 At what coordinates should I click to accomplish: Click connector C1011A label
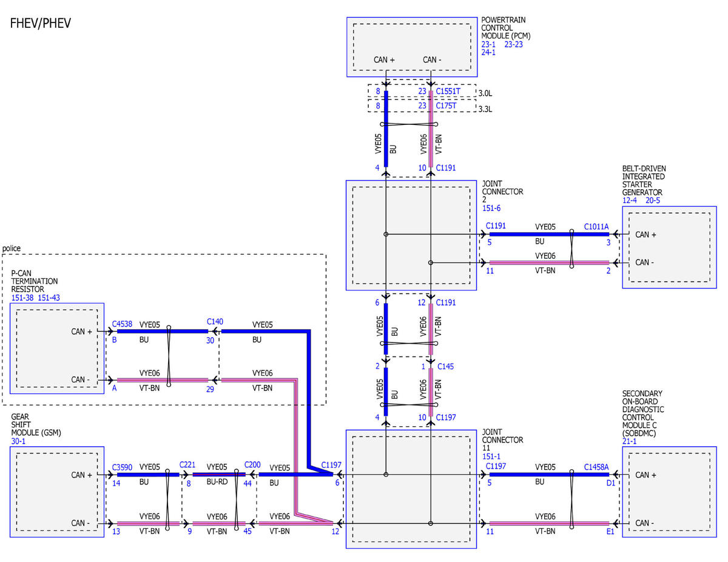point(596,226)
